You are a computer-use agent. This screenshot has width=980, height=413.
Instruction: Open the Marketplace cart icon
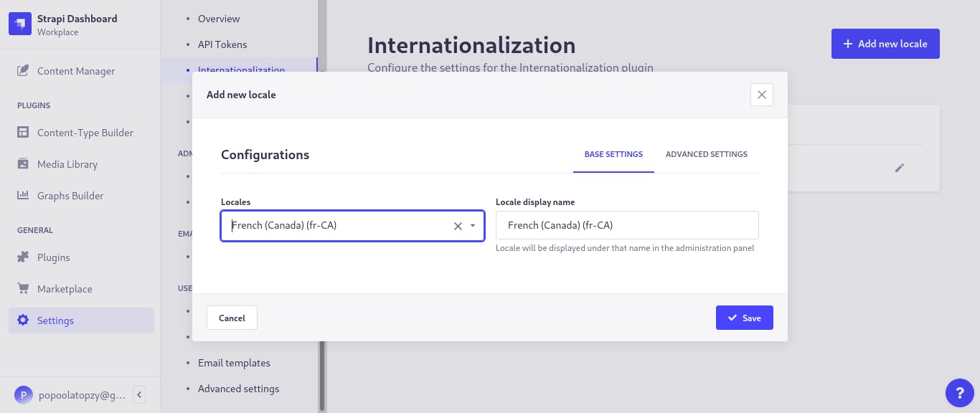(24, 289)
